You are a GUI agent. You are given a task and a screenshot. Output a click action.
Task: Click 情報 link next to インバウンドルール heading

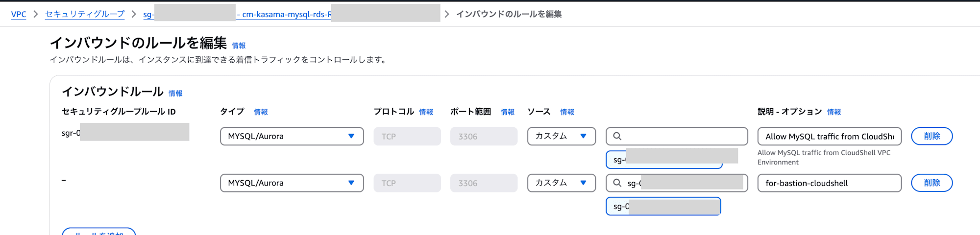pyautogui.click(x=175, y=93)
